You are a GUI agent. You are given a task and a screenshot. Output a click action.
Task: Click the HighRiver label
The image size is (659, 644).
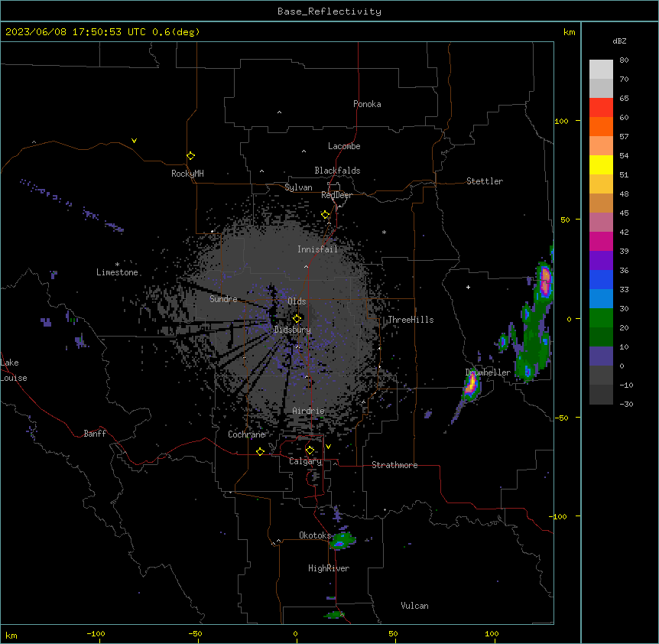(x=329, y=568)
